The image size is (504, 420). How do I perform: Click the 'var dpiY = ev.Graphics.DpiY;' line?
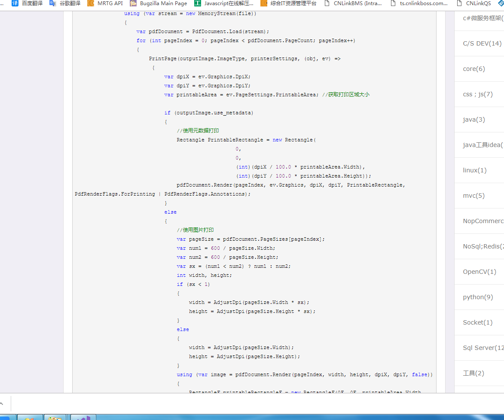[207, 86]
